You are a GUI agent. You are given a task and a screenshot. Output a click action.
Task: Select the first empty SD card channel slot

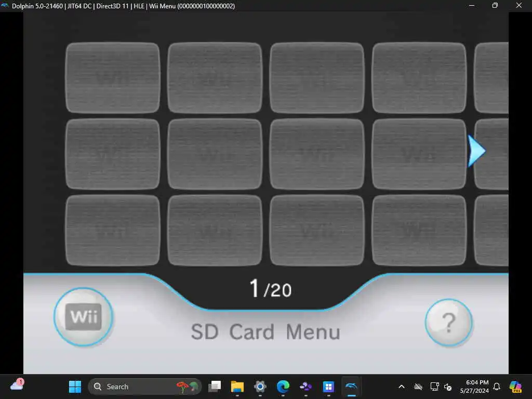coord(113,78)
